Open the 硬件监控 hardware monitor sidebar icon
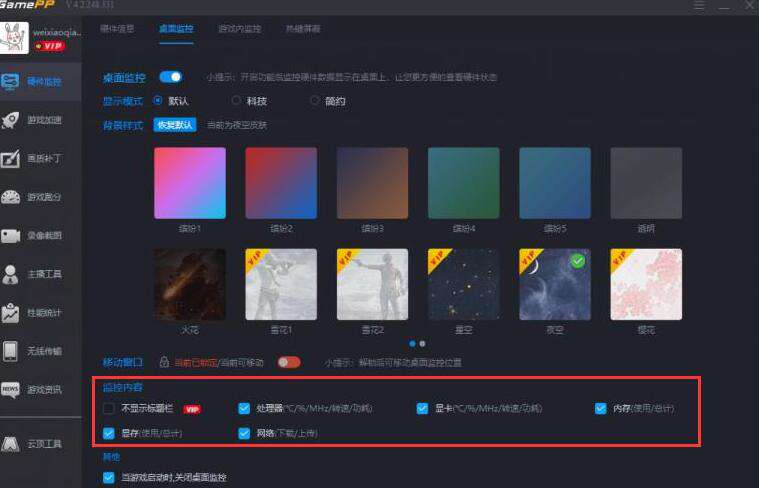Screen dimensions: 759x488 coord(10,81)
